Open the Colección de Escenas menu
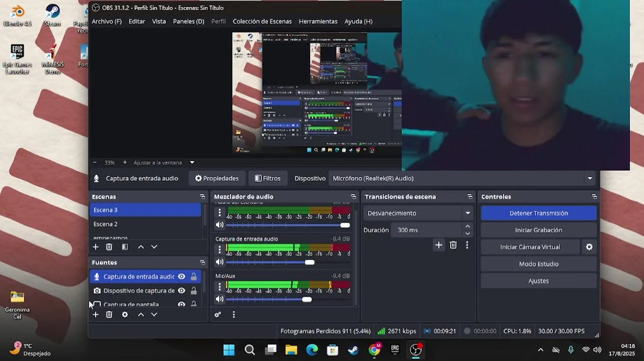644x361 pixels. (262, 21)
